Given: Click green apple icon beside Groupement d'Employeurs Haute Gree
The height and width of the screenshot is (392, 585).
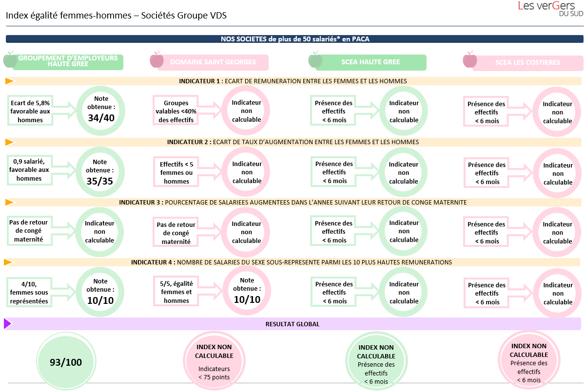Looking at the screenshot, I should (x=10, y=59).
